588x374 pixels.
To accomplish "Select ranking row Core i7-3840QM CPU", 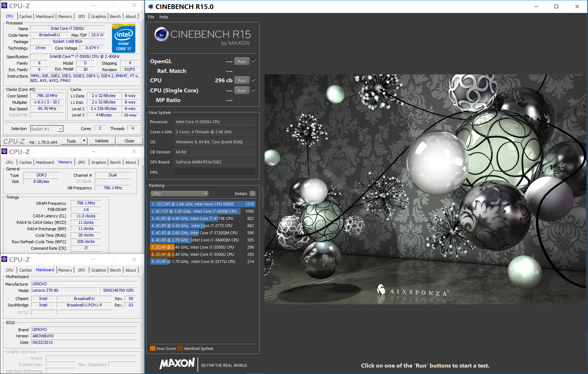I will [203, 240].
